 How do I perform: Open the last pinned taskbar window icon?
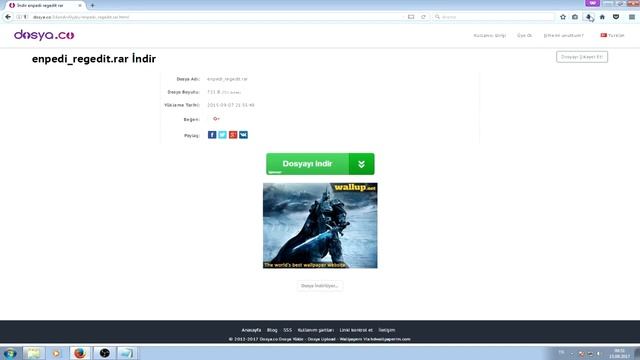coord(127,353)
